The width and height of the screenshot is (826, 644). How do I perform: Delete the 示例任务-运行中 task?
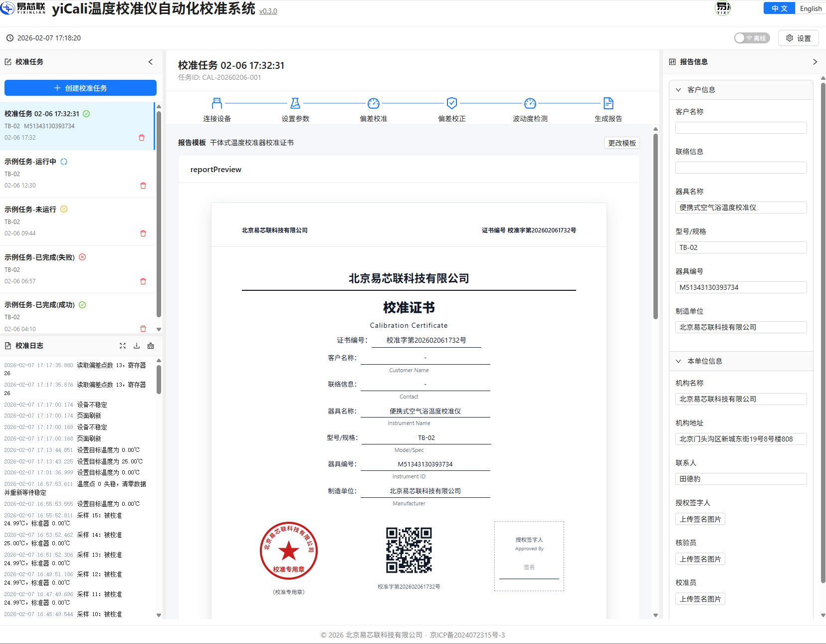(143, 186)
